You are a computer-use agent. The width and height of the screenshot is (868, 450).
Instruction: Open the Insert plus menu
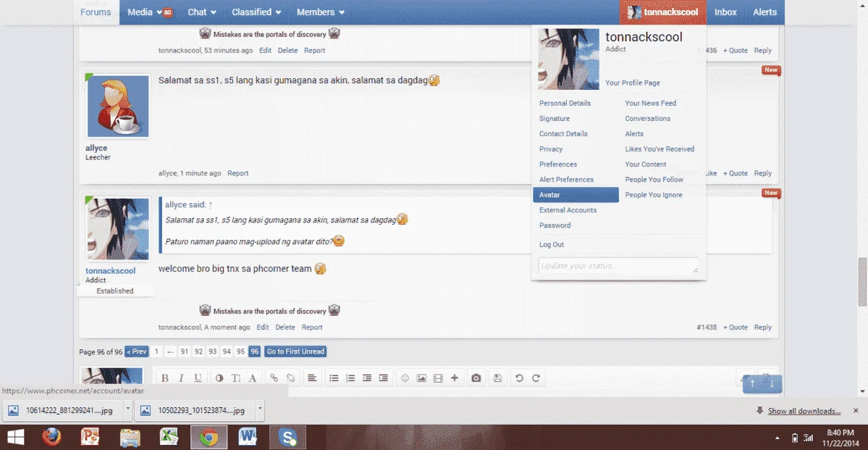click(455, 378)
